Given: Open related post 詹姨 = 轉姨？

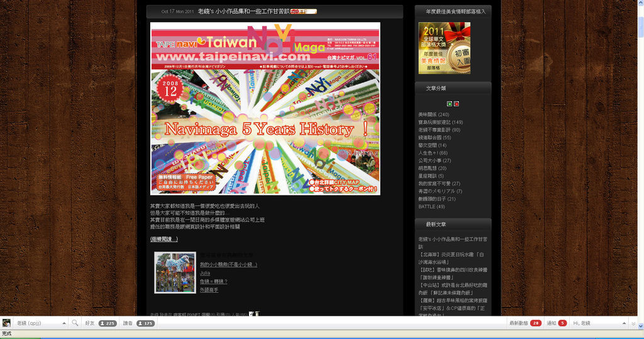Looking at the screenshot, I should tap(214, 282).
